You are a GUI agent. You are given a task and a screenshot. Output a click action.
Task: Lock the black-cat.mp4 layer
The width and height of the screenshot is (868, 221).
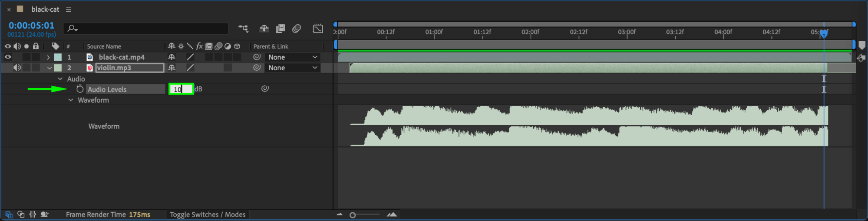tap(36, 57)
